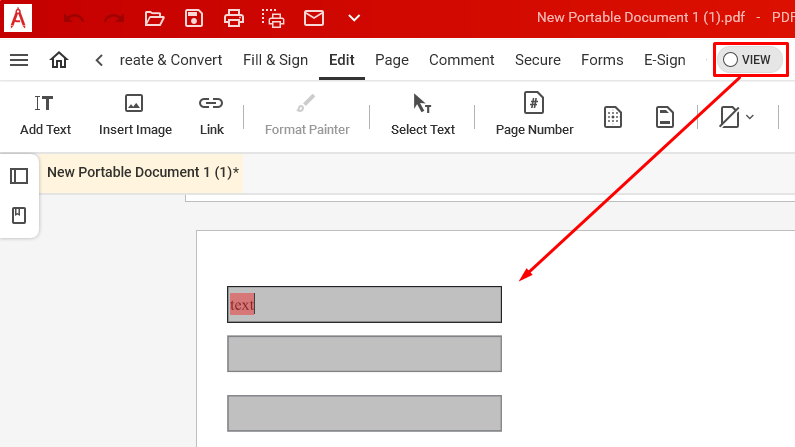This screenshot has height=447, width=795.
Task: Select the Link tool
Action: tap(211, 116)
